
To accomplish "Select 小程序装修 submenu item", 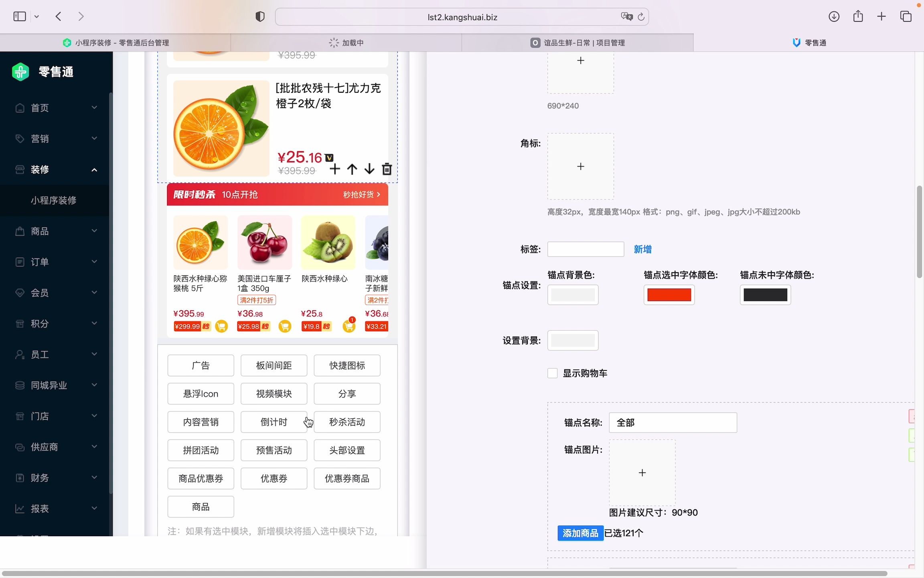I will (x=54, y=200).
